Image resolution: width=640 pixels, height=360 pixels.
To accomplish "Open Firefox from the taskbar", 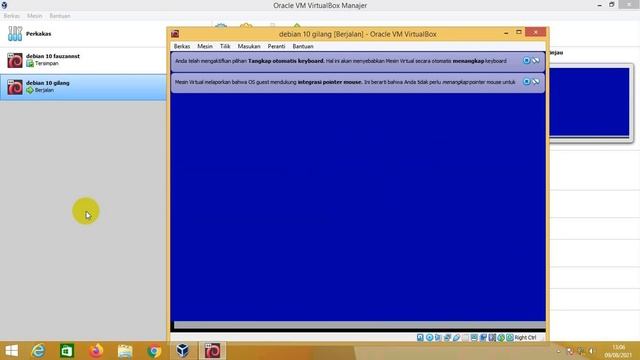I will pos(96,351).
